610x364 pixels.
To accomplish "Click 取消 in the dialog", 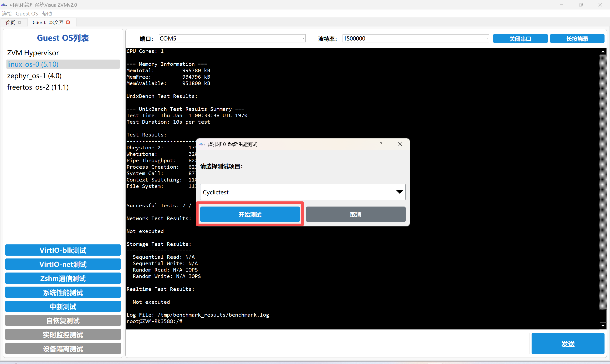I will (x=356, y=214).
